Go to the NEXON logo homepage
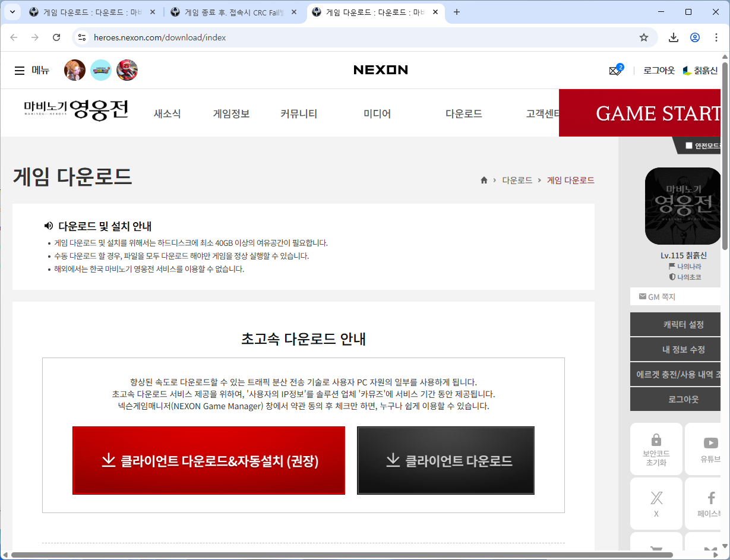The height and width of the screenshot is (560, 730). click(x=381, y=70)
